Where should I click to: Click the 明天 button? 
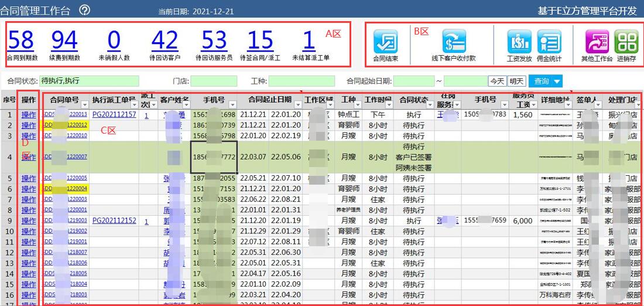517,81
